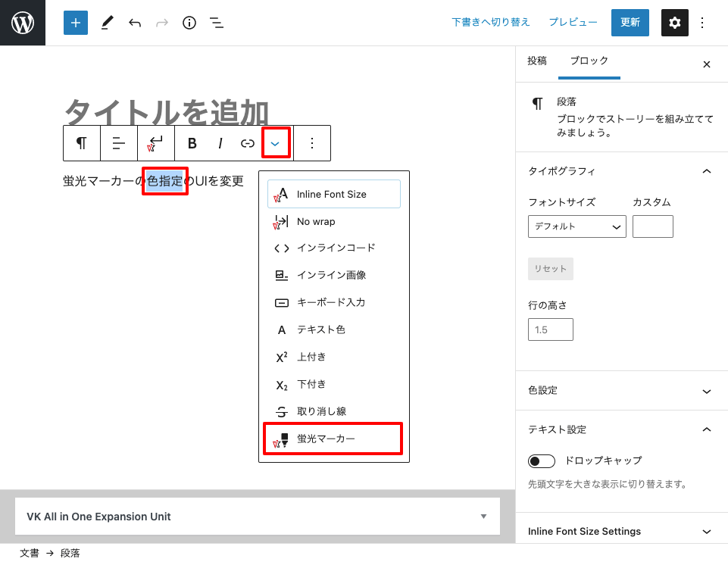Toggle italic formatting in block toolbar
This screenshot has height=562, width=728.
click(220, 143)
